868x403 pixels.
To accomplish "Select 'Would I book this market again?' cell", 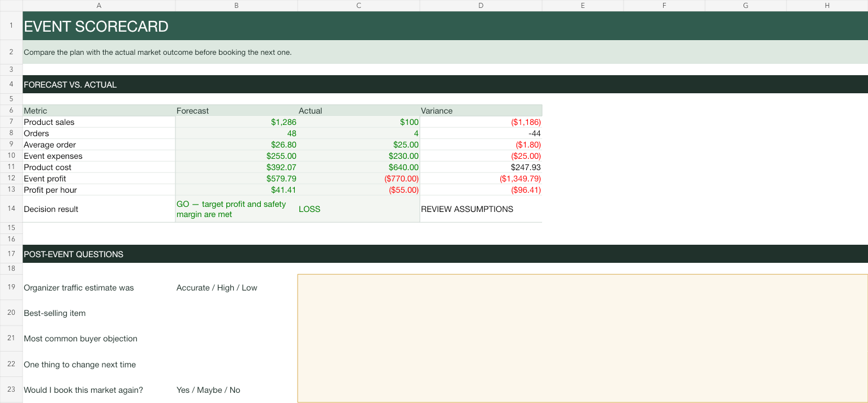I will 99,390.
